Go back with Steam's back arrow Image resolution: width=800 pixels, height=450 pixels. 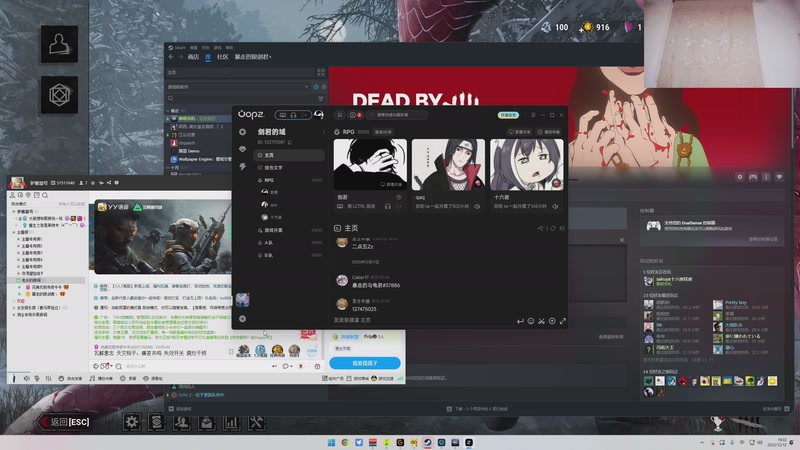pyautogui.click(x=171, y=57)
